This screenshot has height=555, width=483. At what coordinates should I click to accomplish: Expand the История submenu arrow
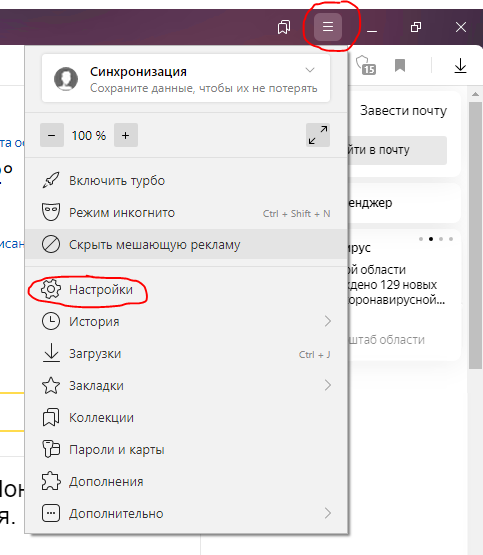[x=328, y=321]
